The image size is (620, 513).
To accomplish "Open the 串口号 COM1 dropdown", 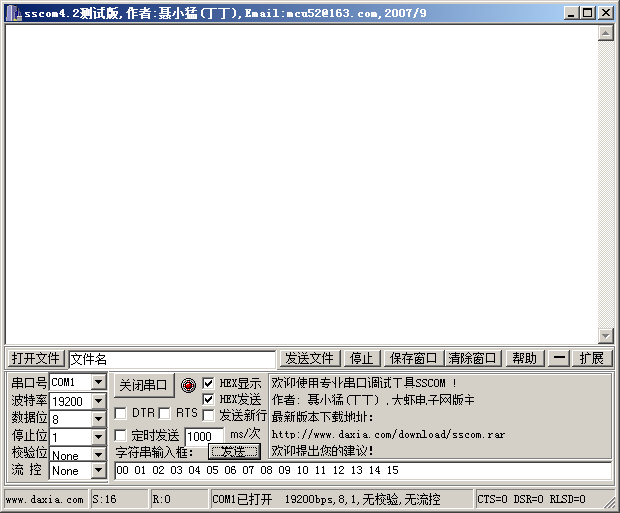I will coord(98,382).
